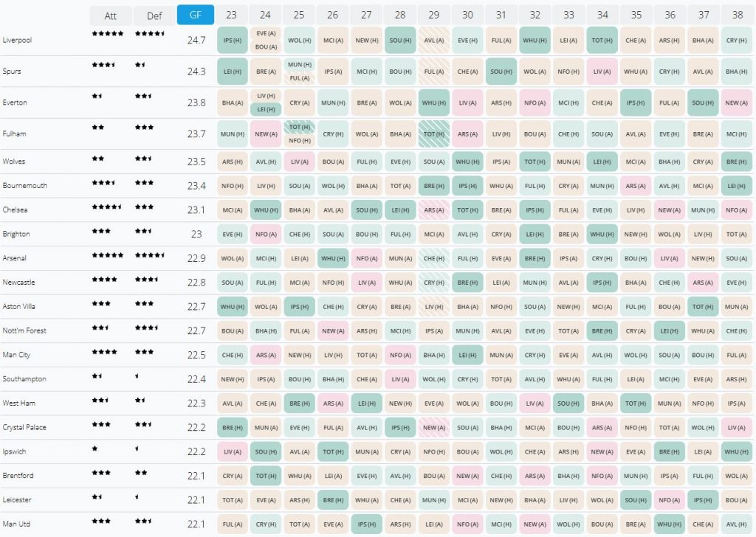Open the Man Utd team name

16,524
